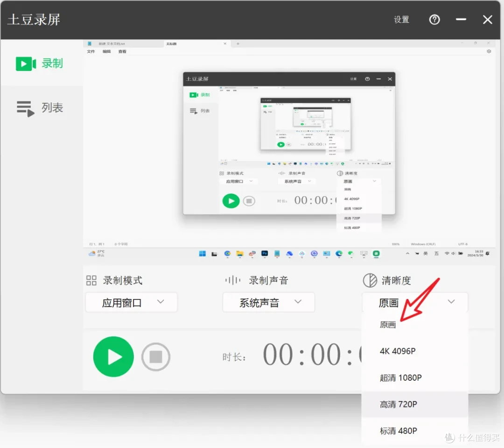Close the 无标题 tab with its X
504x448 pixels.
[x=225, y=44]
